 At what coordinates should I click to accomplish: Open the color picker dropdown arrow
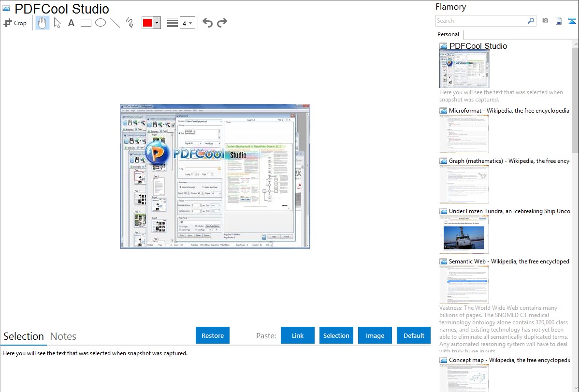click(x=157, y=23)
